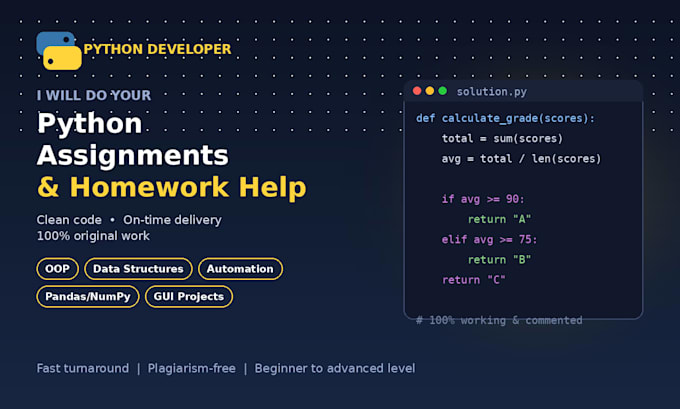Click the 'return "A"' code line
This screenshot has width=680, height=409.
coord(499,219)
